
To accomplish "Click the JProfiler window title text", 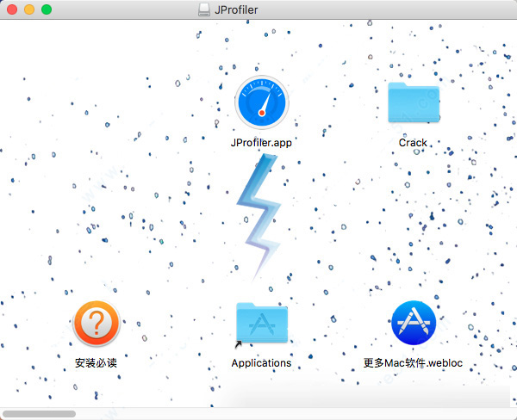I will click(236, 9).
